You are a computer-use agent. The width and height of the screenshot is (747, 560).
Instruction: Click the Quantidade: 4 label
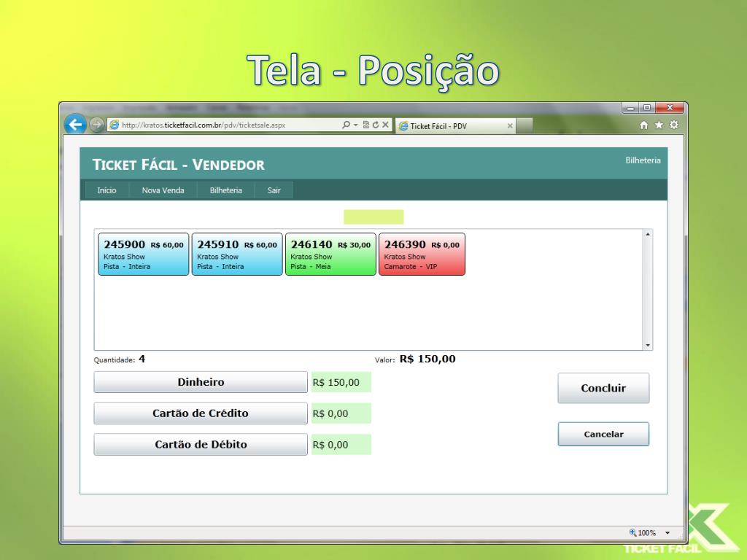(x=119, y=359)
